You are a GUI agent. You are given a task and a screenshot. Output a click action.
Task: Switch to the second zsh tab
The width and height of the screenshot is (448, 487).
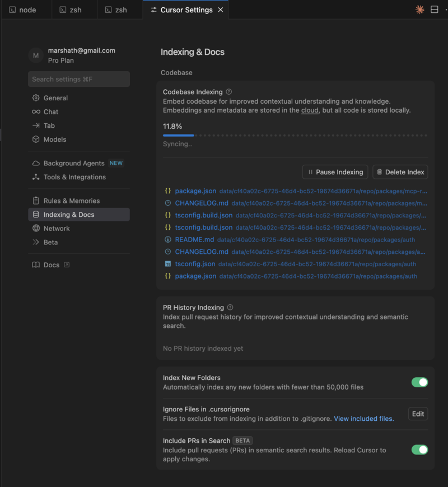(119, 10)
